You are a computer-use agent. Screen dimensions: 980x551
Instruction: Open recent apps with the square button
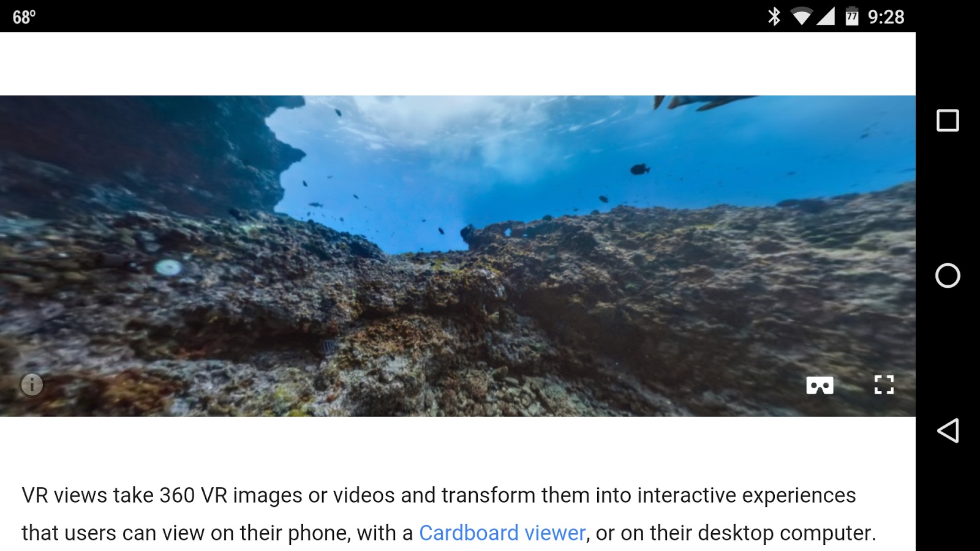tap(948, 121)
